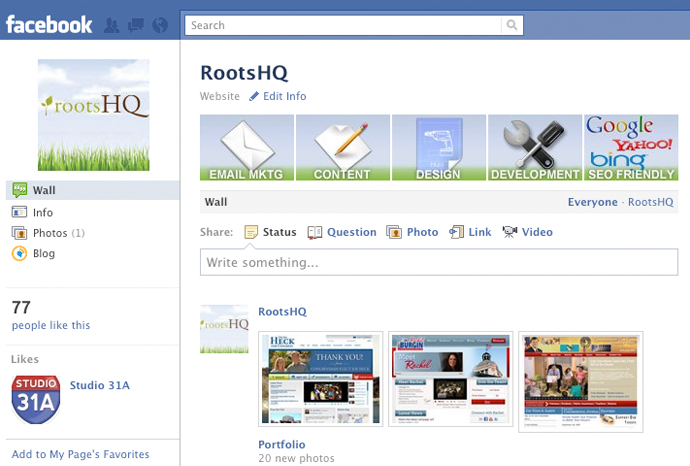This screenshot has width=690, height=466.
Task: Open the Meet Rachel portfolio thumbnail
Action: pyautogui.click(x=451, y=379)
